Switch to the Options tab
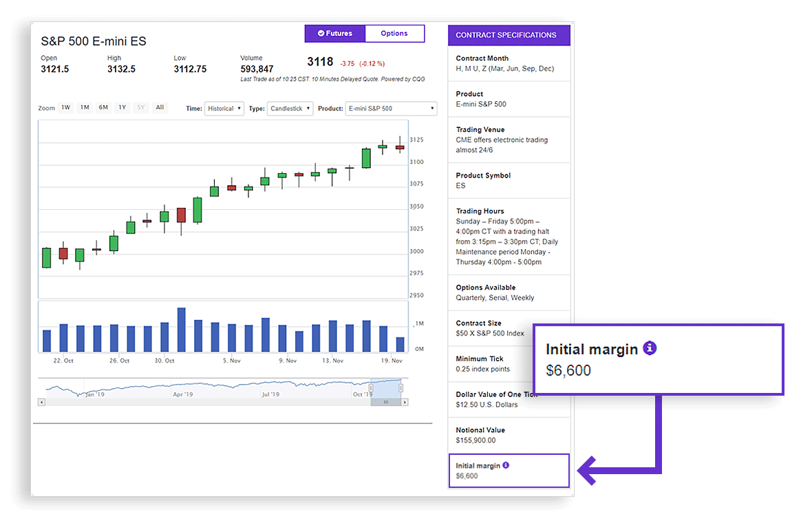812x523 pixels. (x=394, y=33)
